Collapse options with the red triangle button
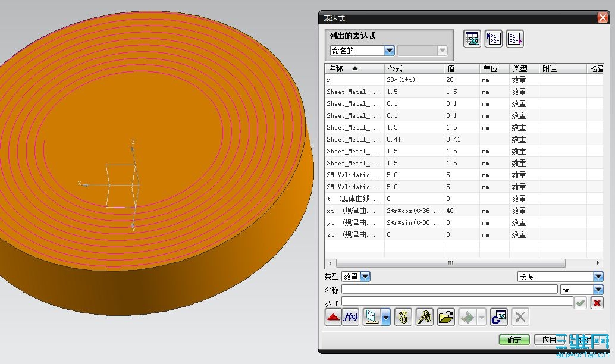615x364 pixels. (333, 317)
